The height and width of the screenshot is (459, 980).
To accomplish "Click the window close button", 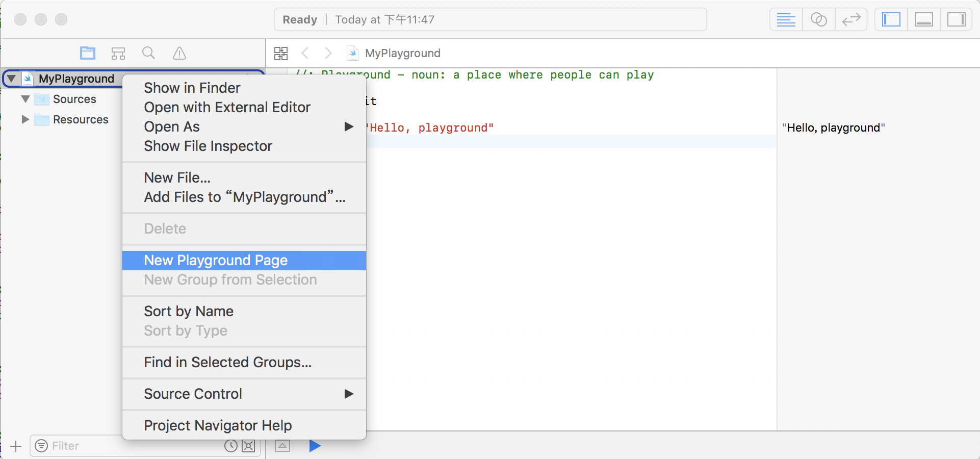I will pos(20,19).
